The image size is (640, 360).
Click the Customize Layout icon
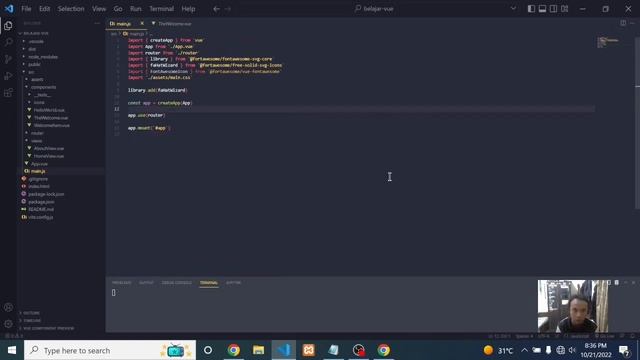[x=564, y=9]
